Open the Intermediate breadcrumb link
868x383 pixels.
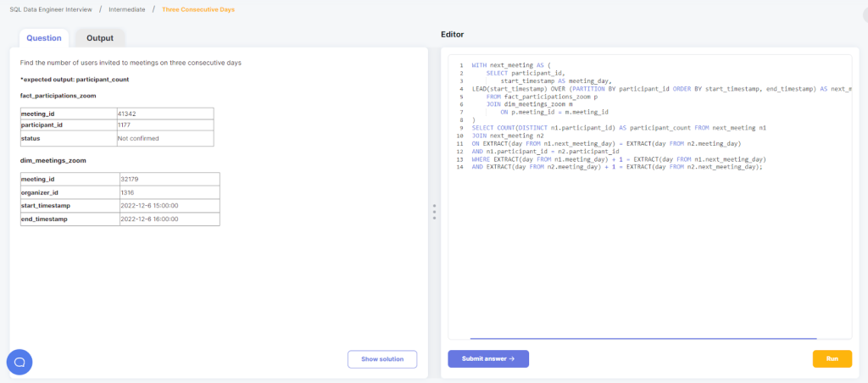click(x=127, y=9)
